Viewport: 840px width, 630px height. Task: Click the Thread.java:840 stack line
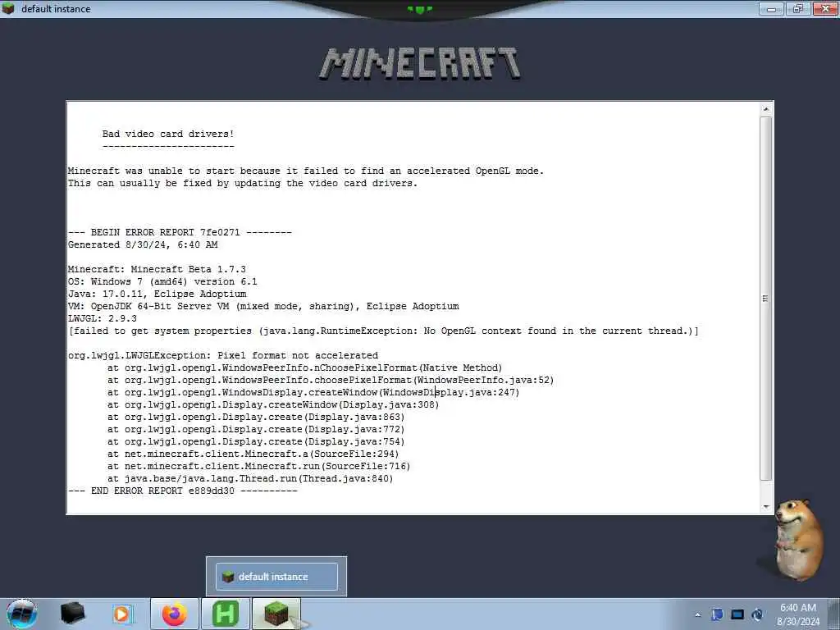[x=250, y=479]
